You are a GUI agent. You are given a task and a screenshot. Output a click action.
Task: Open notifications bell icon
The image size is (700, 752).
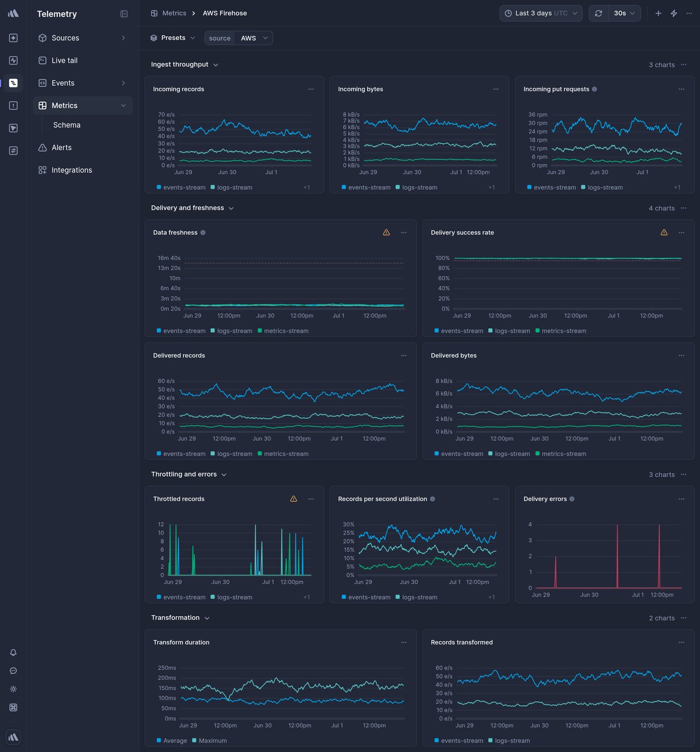coord(13,652)
